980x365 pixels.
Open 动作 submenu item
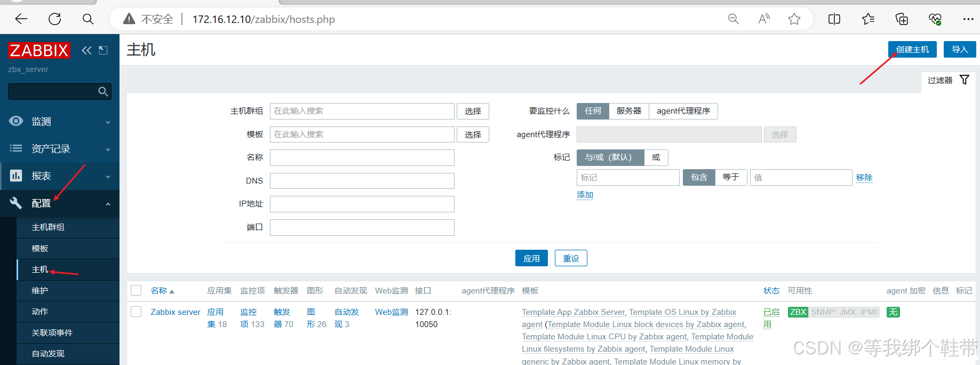click(x=68, y=312)
